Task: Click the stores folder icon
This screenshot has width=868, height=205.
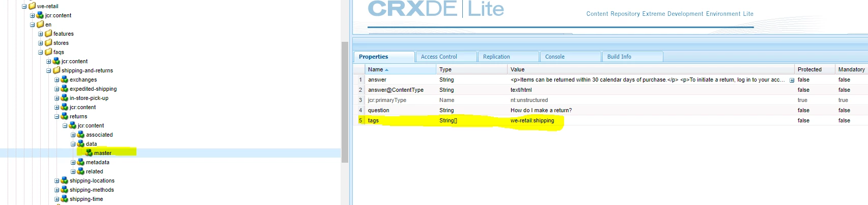Action: (48, 43)
